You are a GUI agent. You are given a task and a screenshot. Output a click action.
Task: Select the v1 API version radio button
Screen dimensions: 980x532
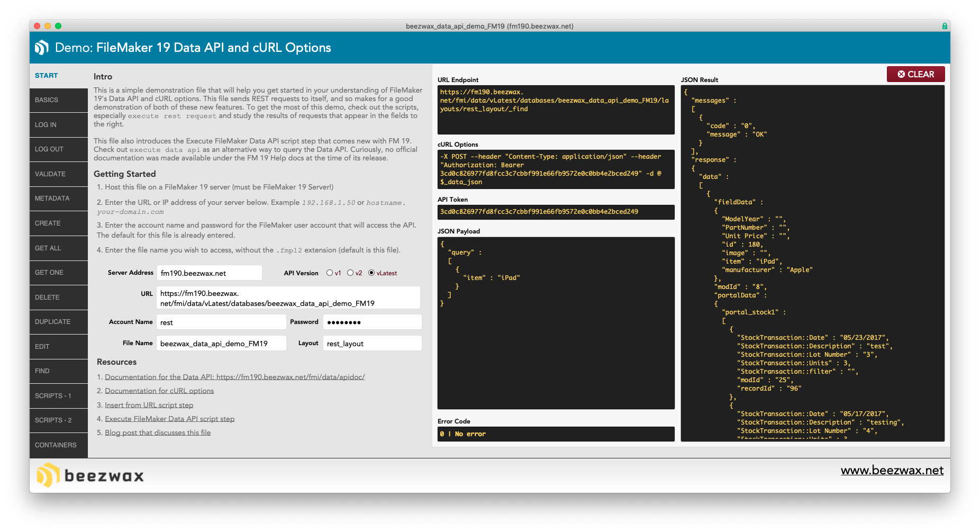pos(330,273)
